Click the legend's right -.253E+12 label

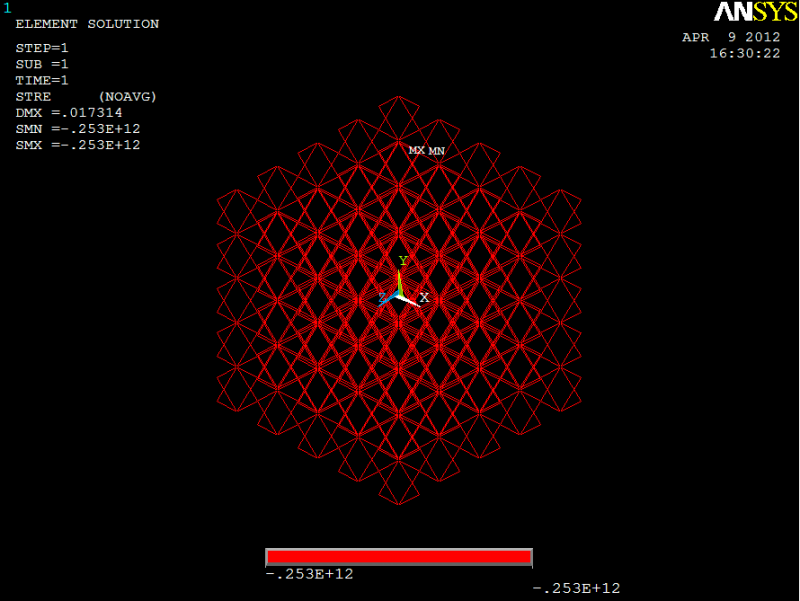tap(577, 588)
